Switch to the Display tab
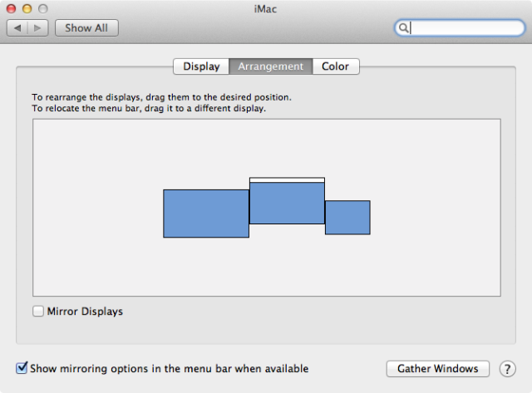This screenshot has width=532, height=393. (x=201, y=66)
